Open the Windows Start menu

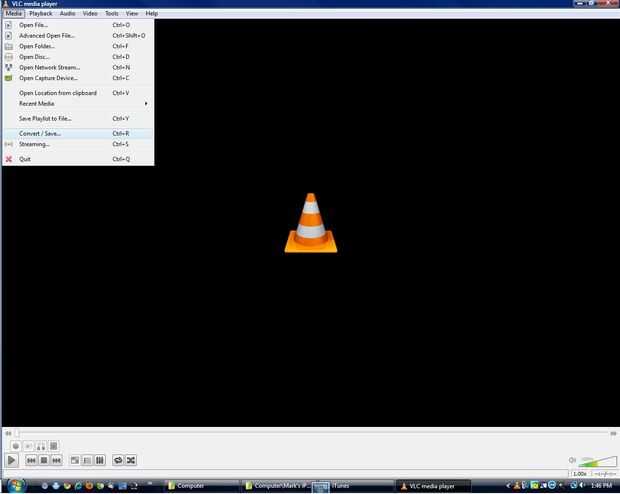(x=16, y=486)
